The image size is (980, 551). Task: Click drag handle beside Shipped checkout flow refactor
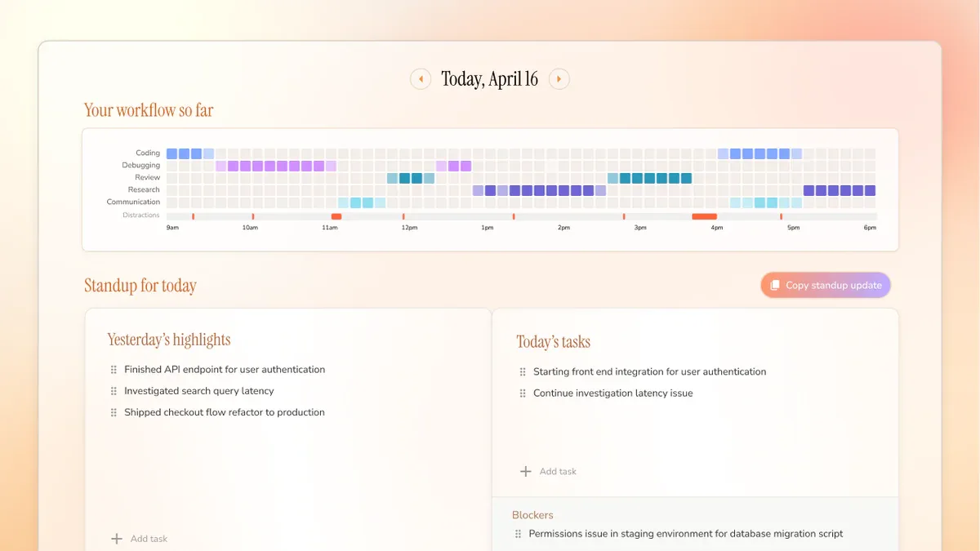tap(114, 412)
